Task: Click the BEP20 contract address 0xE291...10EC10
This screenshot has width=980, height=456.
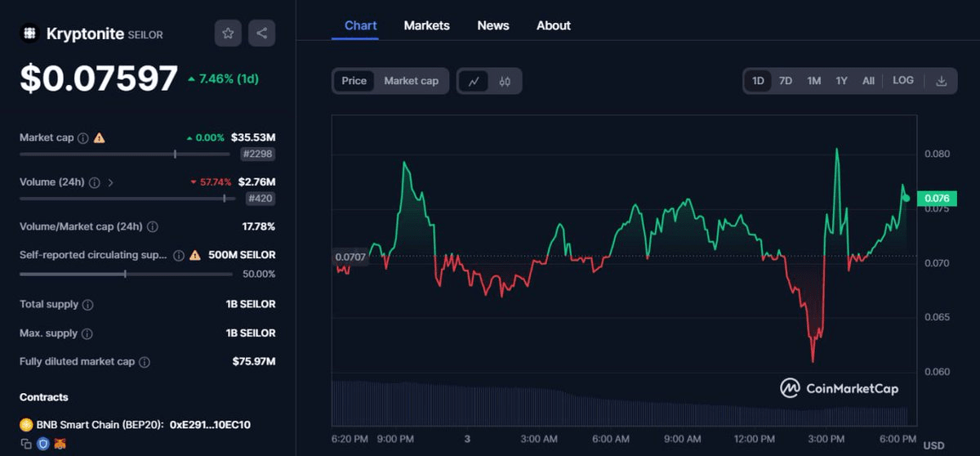Action: click(210, 425)
